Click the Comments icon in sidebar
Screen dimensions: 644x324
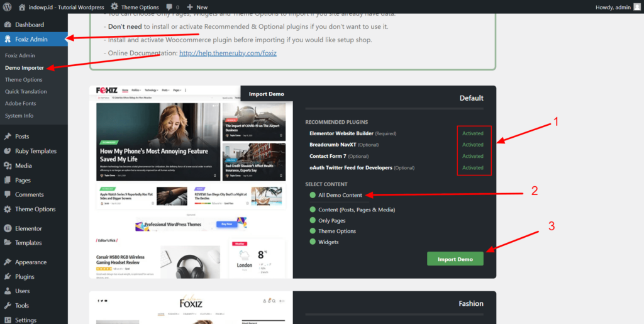(8, 194)
